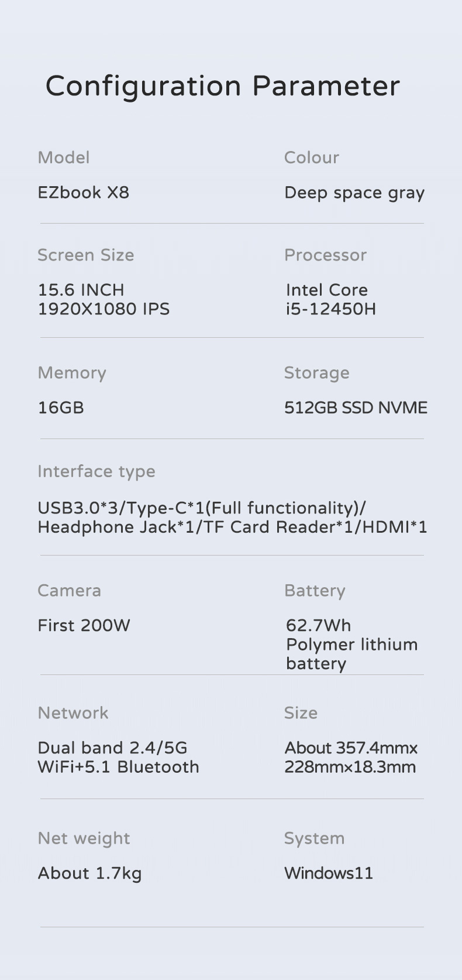Click the EZbook X8 model name

(x=84, y=193)
